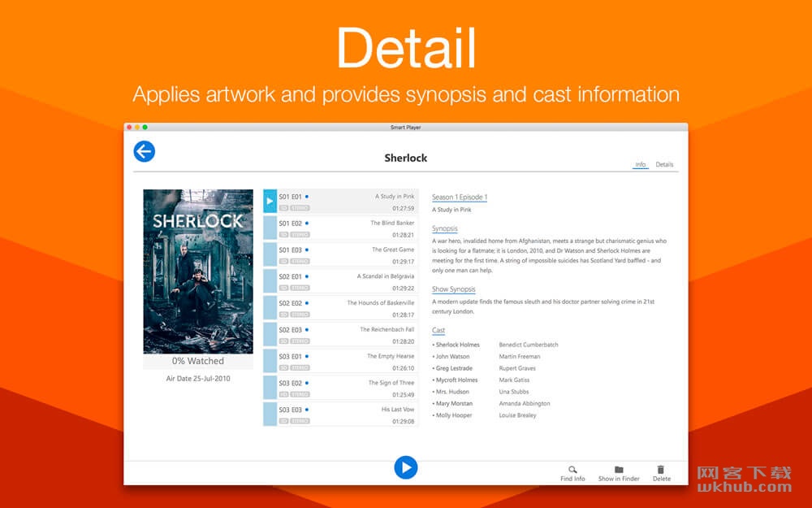Viewport: 812px width, 508px height.
Task: Click cast name Martin Freeman
Action: [520, 356]
